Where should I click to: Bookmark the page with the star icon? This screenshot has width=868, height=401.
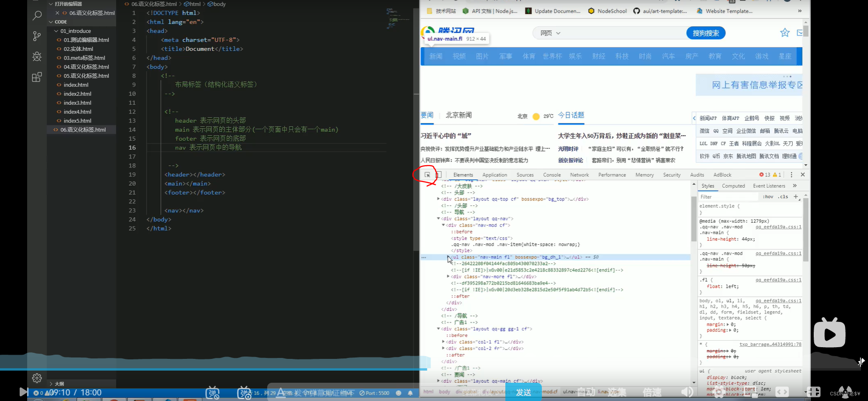tap(785, 33)
